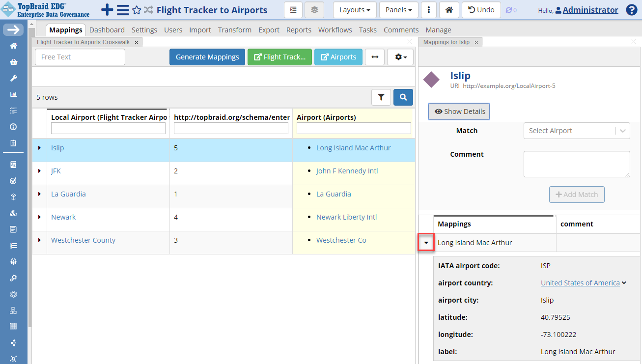
Task: Click the shuffle crosswalk icon beside the title
Action: click(x=149, y=10)
